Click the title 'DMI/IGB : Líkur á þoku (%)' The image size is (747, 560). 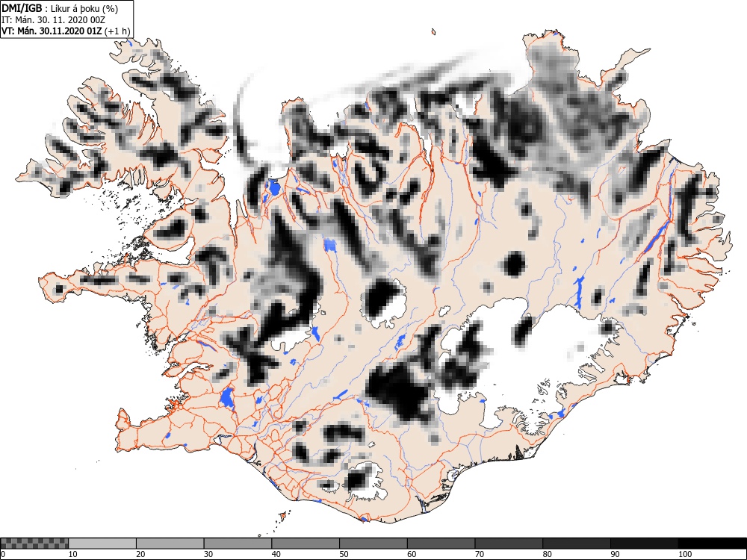tap(60, 8)
